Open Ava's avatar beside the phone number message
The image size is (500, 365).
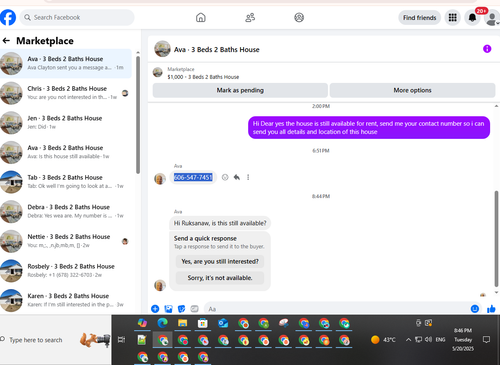[x=160, y=179]
